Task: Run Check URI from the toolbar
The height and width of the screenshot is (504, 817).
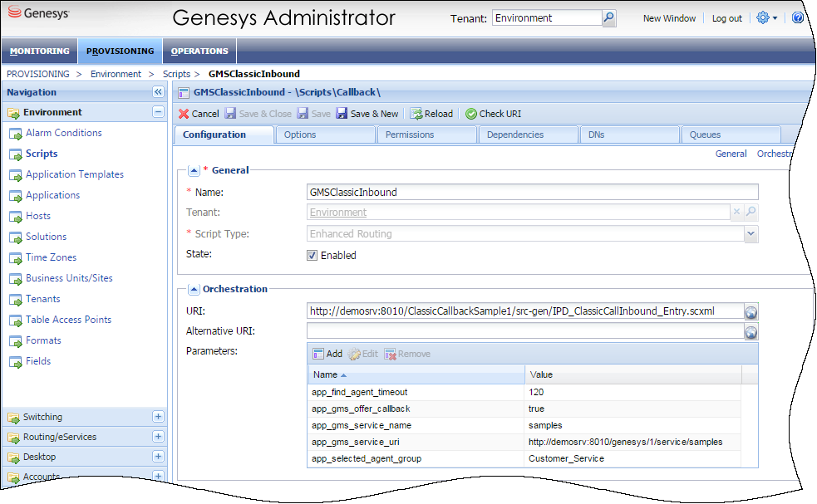Action: tap(493, 114)
